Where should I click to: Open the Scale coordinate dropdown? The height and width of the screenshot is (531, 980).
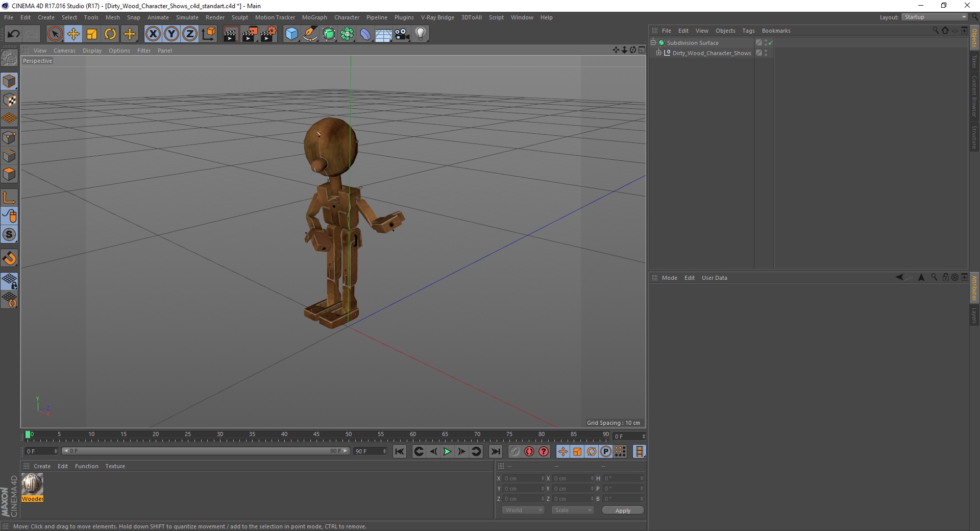(x=573, y=510)
